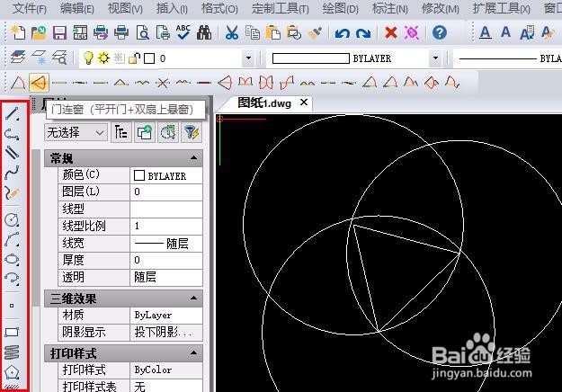The image size is (562, 392).
Task: Open the color BYLAYER dropdown arrow
Action: 435,58
